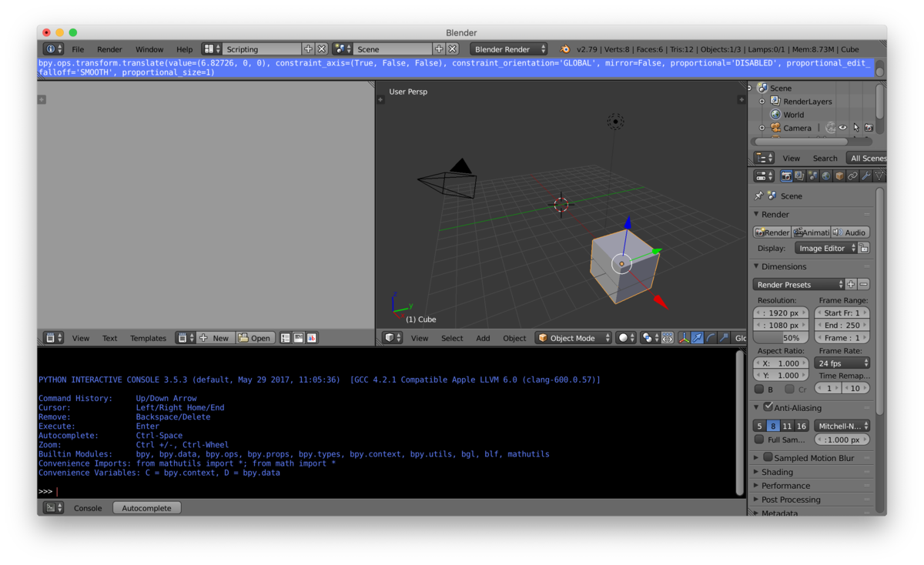The image size is (924, 565).
Task: Add a new screen layout next to Scripting
Action: pos(309,49)
